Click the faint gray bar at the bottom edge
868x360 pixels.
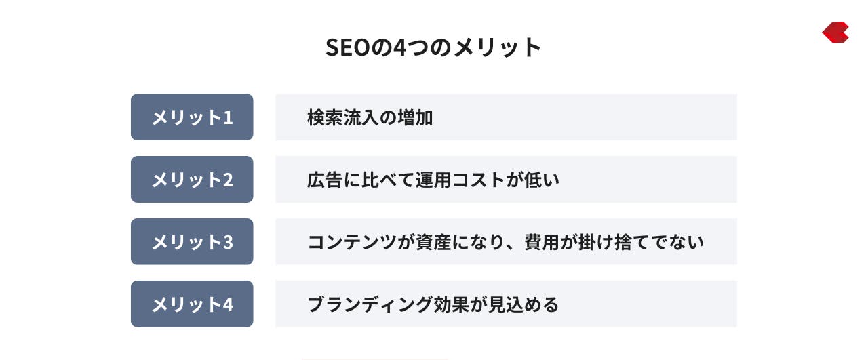tap(375, 359)
